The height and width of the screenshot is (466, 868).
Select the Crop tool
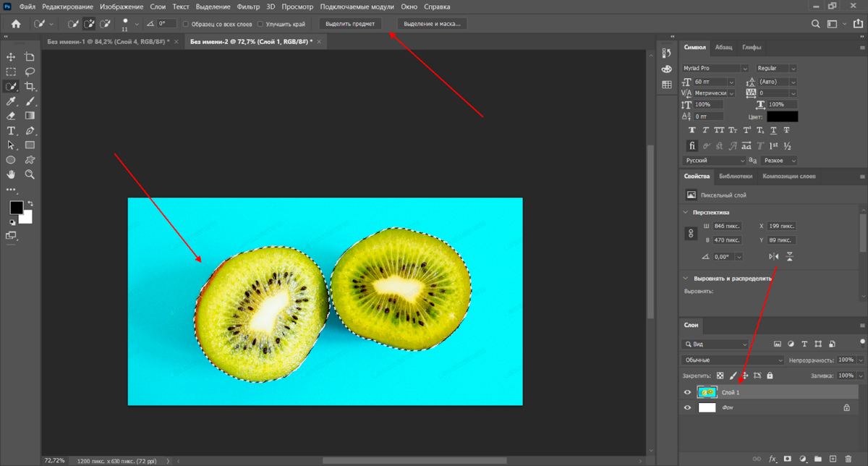click(x=30, y=86)
